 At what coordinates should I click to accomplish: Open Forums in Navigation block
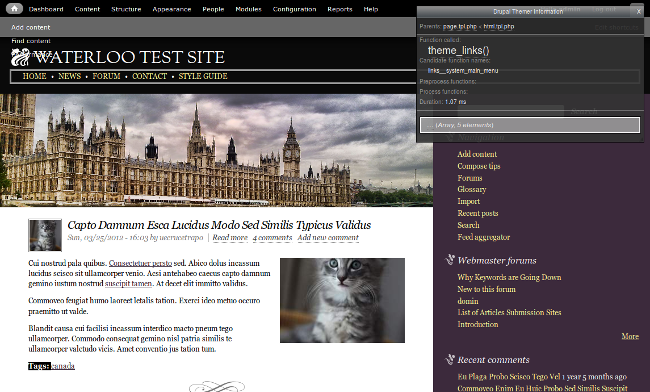[470, 178]
